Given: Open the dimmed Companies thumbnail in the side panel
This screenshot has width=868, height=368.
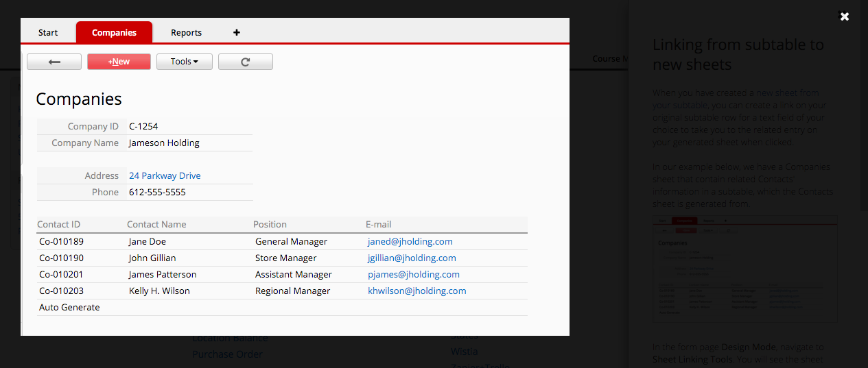Looking at the screenshot, I should (x=744, y=269).
